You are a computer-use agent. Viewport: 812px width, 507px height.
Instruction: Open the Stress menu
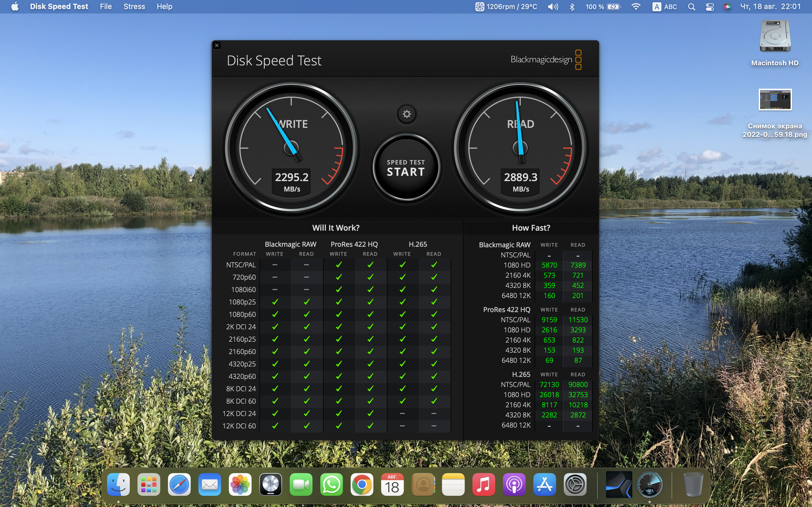[x=134, y=6]
